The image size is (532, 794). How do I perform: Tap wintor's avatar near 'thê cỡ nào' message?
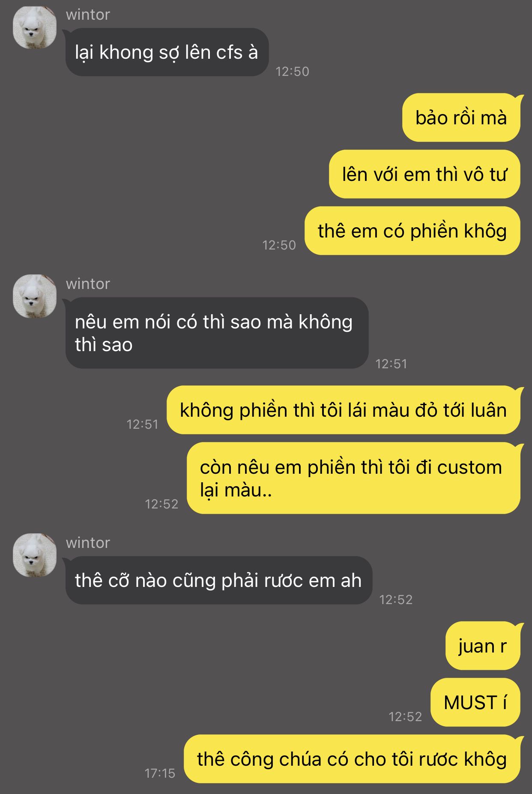(35, 555)
